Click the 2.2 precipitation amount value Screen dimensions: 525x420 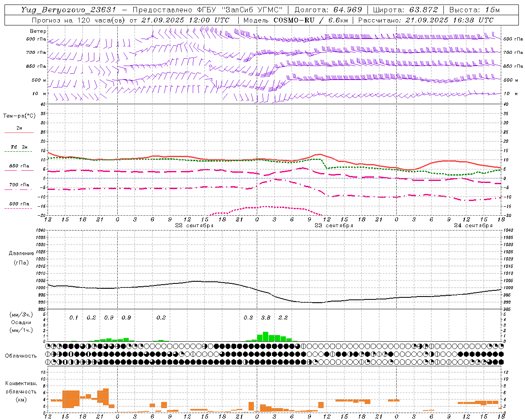coord(283,318)
